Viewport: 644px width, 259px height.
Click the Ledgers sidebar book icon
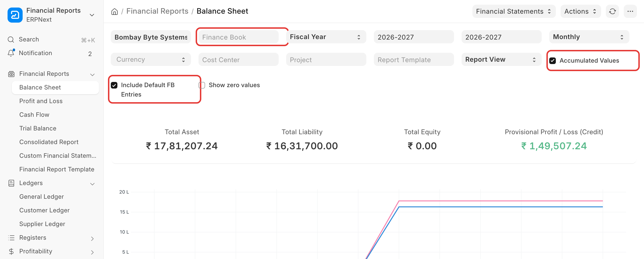(x=11, y=183)
